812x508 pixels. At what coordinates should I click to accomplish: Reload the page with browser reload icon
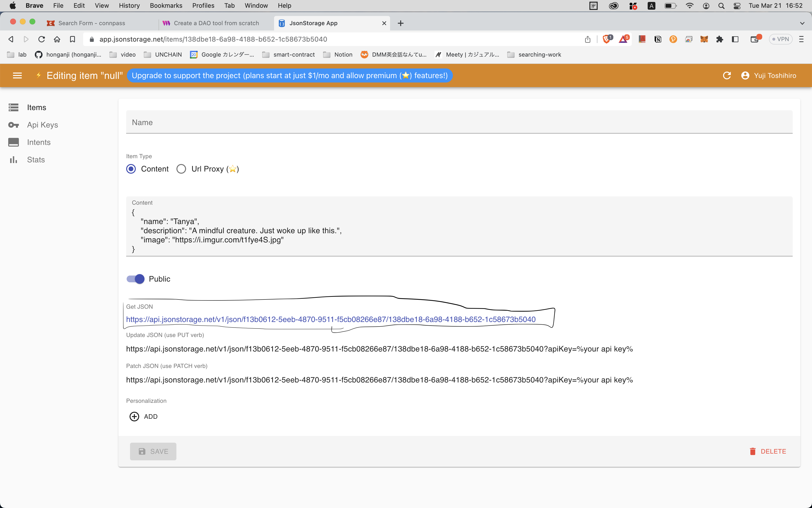pyautogui.click(x=42, y=39)
